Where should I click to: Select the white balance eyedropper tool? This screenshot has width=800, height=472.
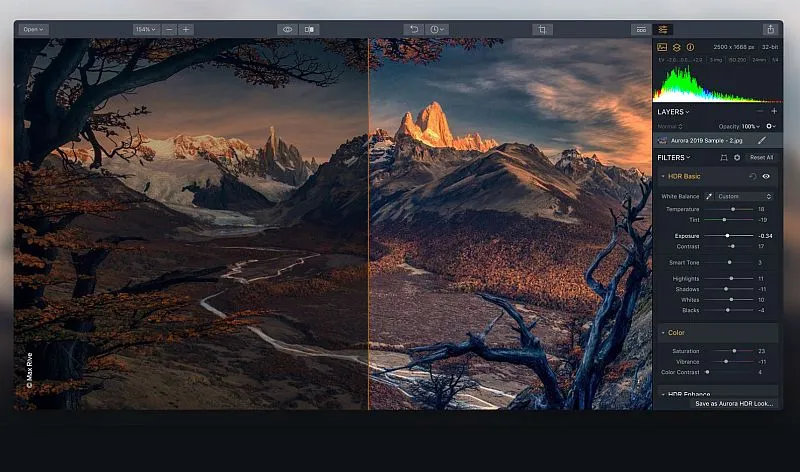pyautogui.click(x=709, y=196)
